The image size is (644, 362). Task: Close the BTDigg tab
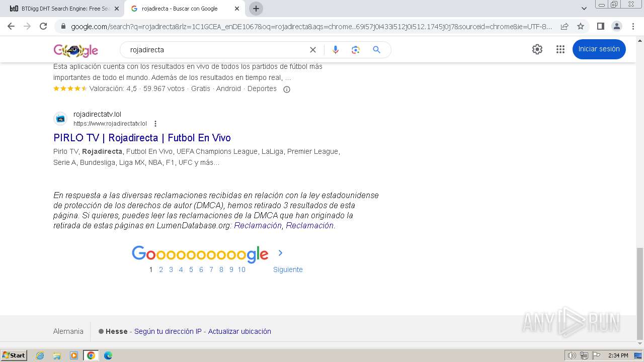click(116, 9)
